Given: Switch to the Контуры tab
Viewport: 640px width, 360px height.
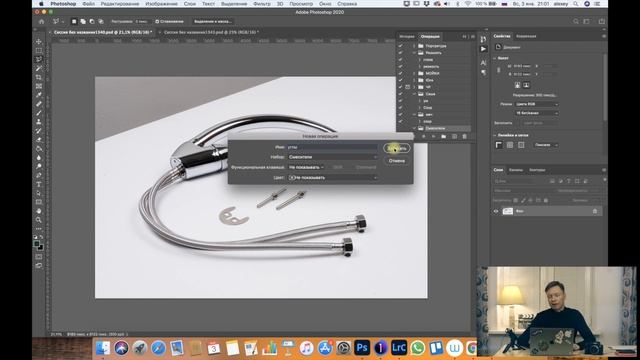Looking at the screenshot, I should coord(537,170).
